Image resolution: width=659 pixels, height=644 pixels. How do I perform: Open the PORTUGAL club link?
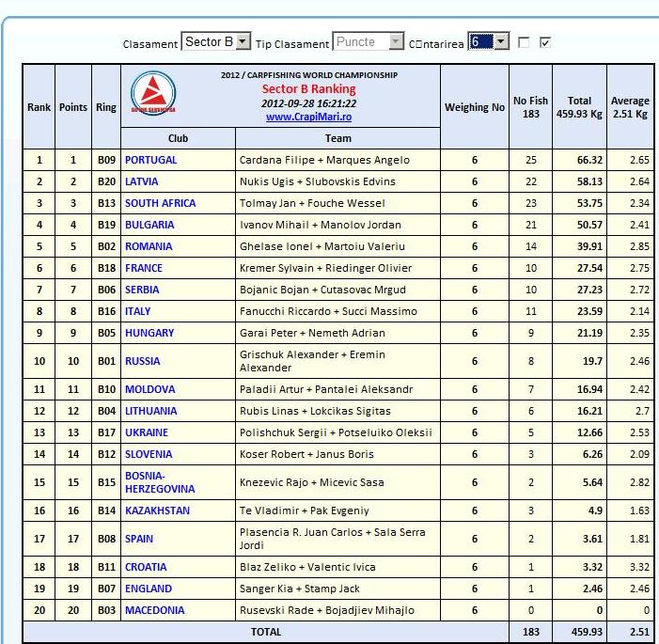(x=150, y=160)
